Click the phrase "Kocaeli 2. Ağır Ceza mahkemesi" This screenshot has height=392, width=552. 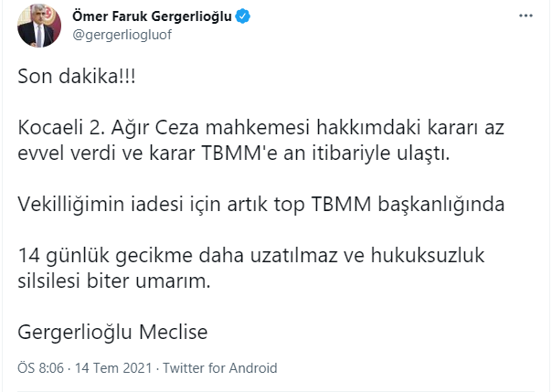click(144, 127)
